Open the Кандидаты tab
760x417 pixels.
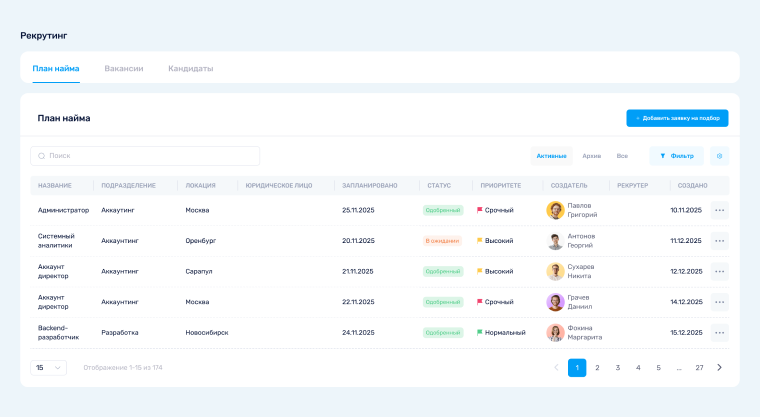[x=190, y=68]
